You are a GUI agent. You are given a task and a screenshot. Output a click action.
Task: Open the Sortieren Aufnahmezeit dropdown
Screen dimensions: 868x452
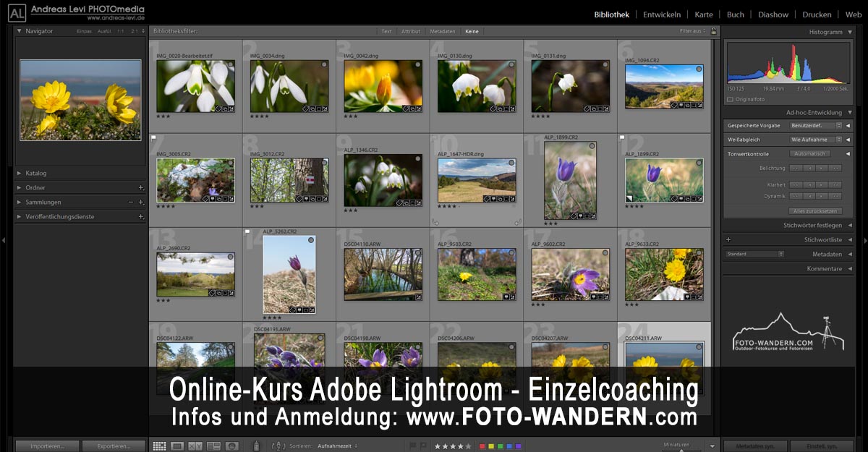point(338,446)
